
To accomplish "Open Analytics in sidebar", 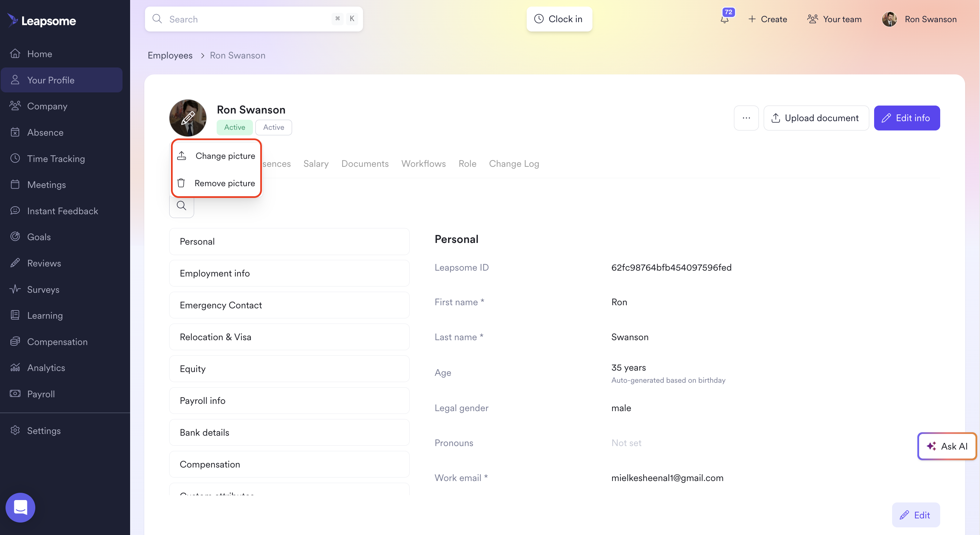I will pyautogui.click(x=62, y=368).
